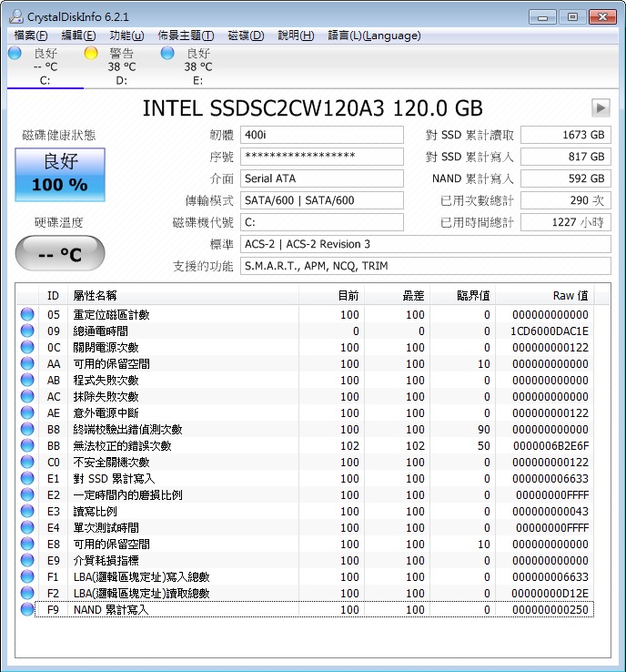Click the 592 GB NAND writes value
Viewport: 626px width, 672px height.
click(x=566, y=178)
